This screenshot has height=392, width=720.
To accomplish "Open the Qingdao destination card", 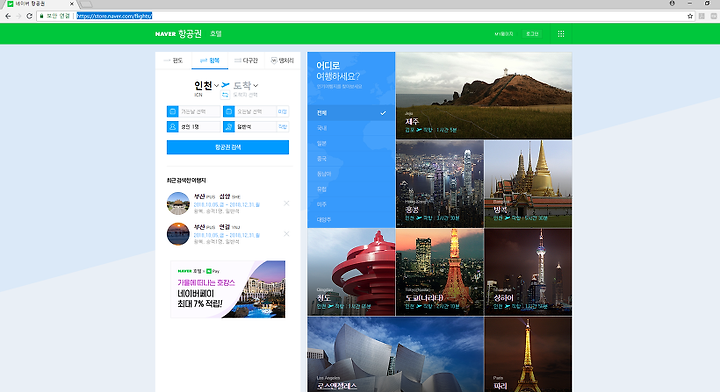I will pos(351,272).
